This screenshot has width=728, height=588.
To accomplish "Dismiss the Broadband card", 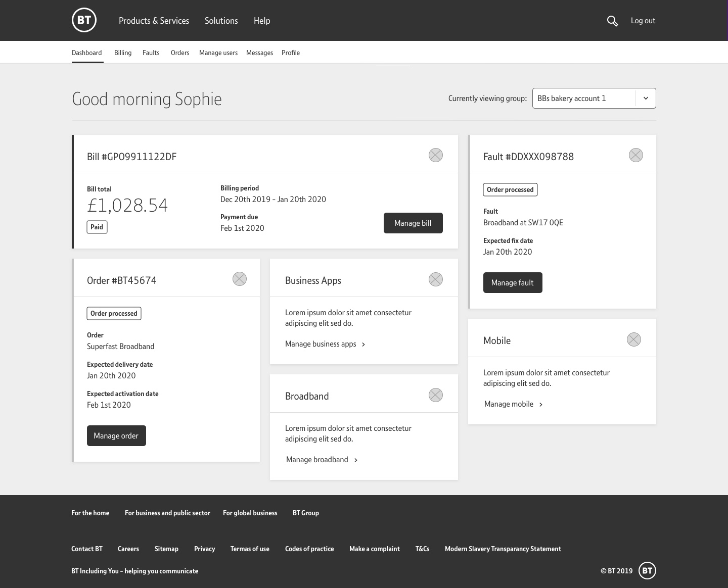I will pyautogui.click(x=436, y=395).
